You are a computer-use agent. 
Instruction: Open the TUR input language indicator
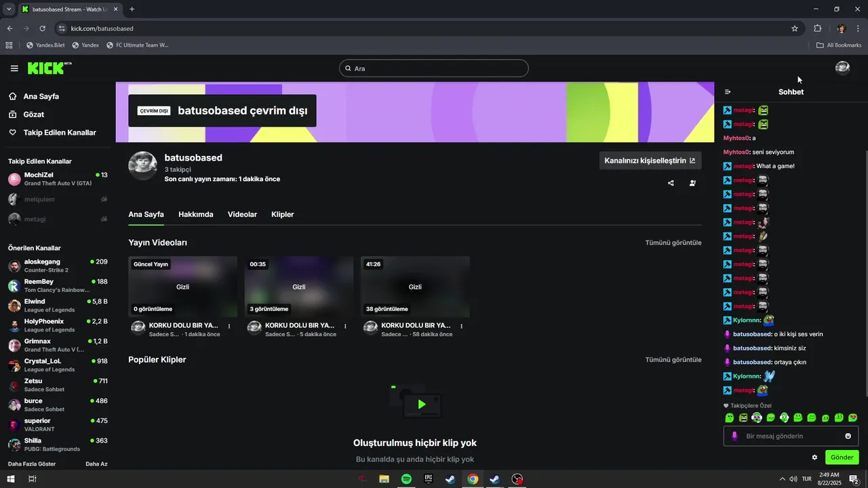pyautogui.click(x=807, y=479)
